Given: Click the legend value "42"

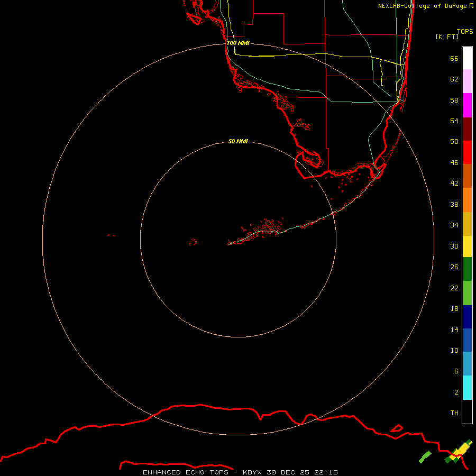Looking at the screenshot, I should tap(454, 184).
